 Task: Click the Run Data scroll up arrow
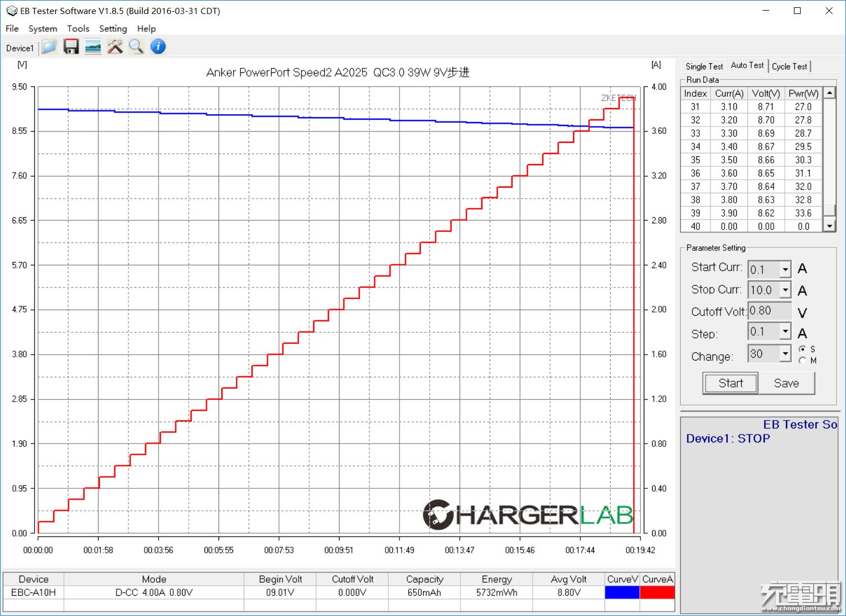point(830,93)
